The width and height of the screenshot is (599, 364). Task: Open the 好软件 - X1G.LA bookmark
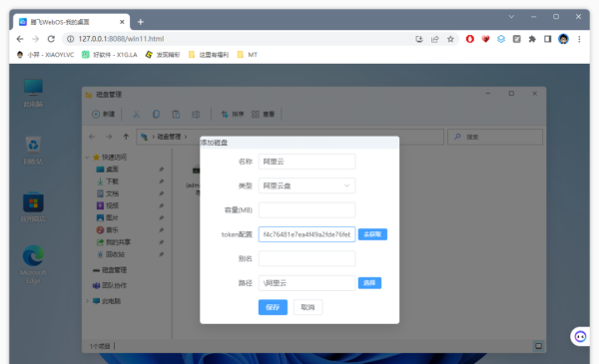[x=110, y=55]
